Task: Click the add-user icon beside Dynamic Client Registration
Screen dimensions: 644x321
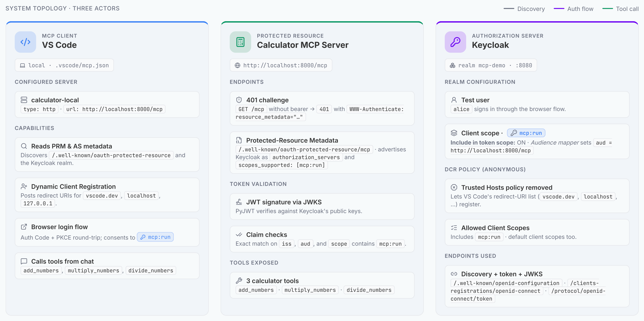Action: tap(24, 186)
